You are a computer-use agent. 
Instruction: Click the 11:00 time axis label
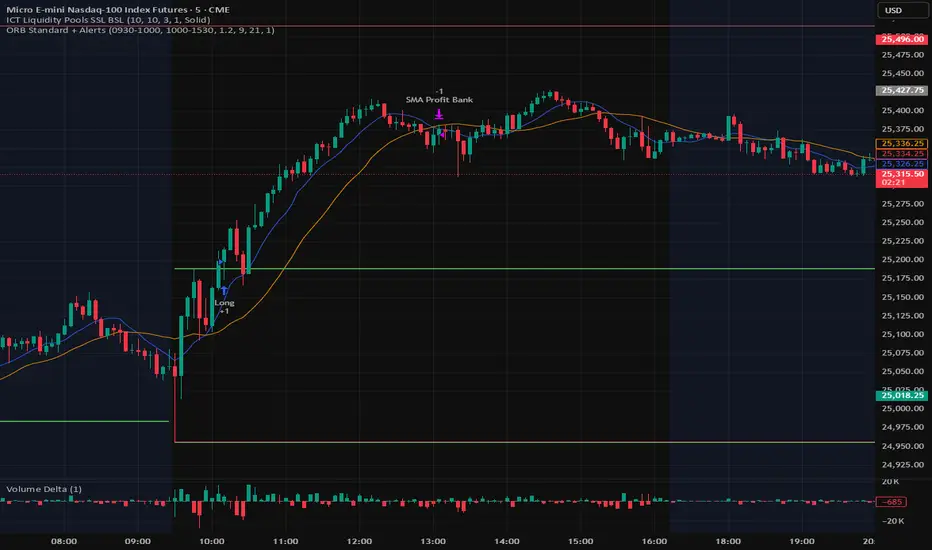coord(285,541)
